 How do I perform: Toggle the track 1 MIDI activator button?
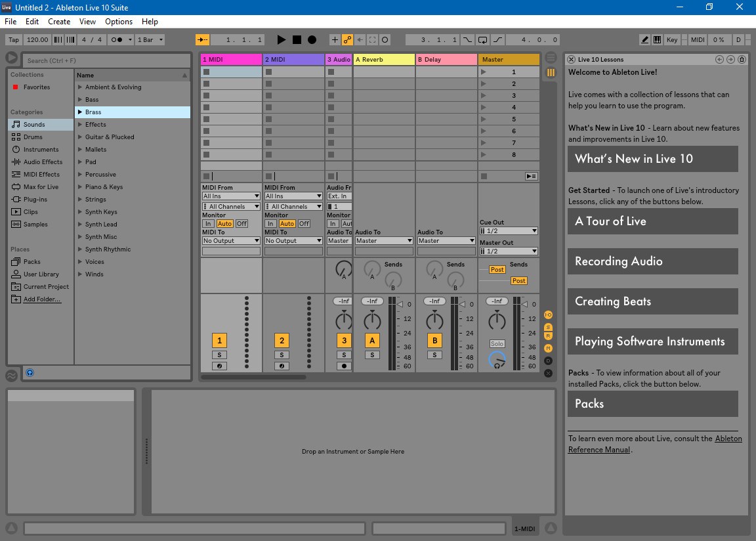tap(219, 340)
